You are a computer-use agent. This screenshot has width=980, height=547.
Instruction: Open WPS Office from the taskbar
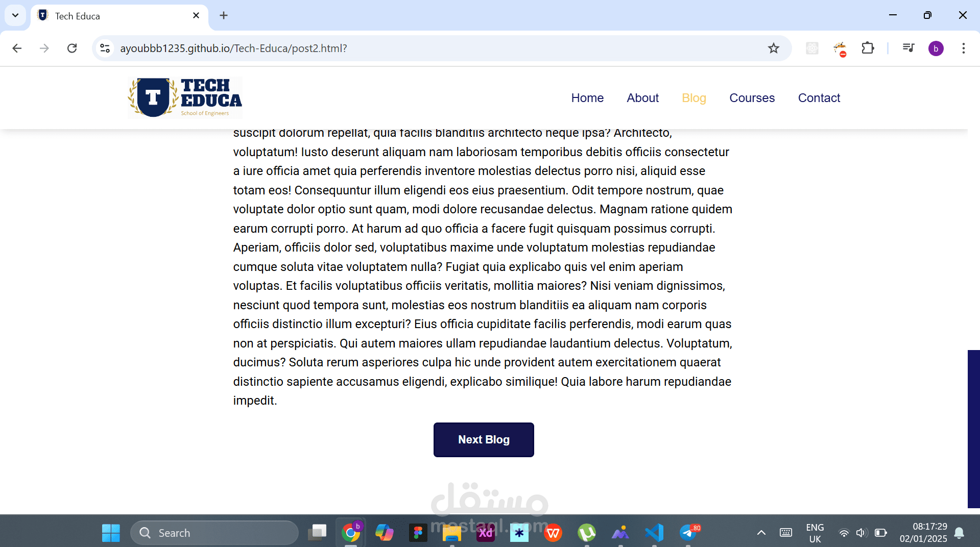553,533
